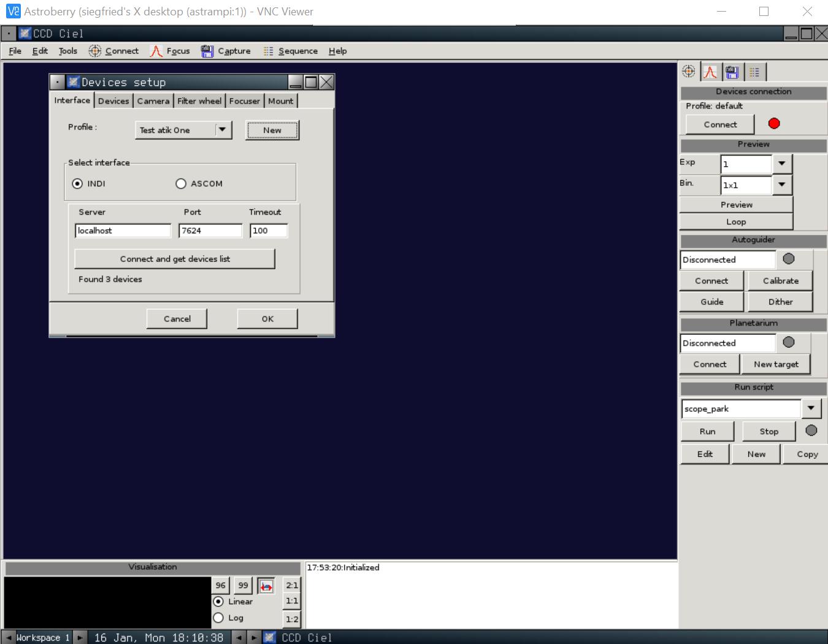Viewport: 828px width, 644px height.
Task: Switch to the Mount tab
Action: (280, 101)
